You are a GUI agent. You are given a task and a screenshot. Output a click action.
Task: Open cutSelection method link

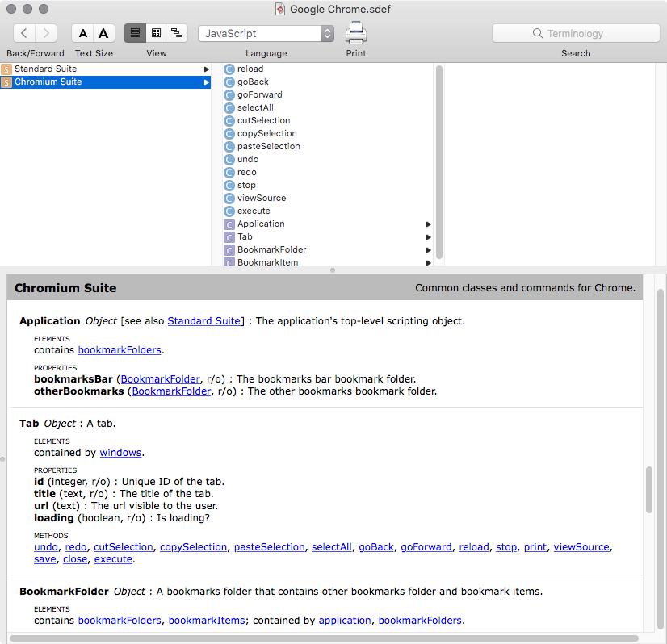pos(124,547)
